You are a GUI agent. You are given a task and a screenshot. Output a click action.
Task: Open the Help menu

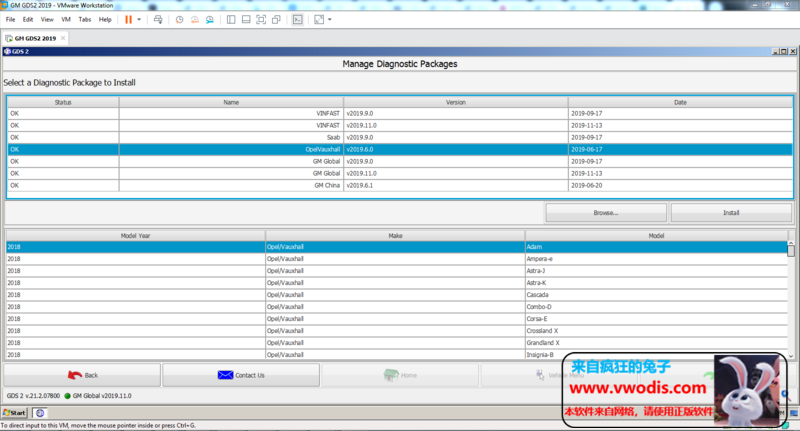pyautogui.click(x=105, y=19)
